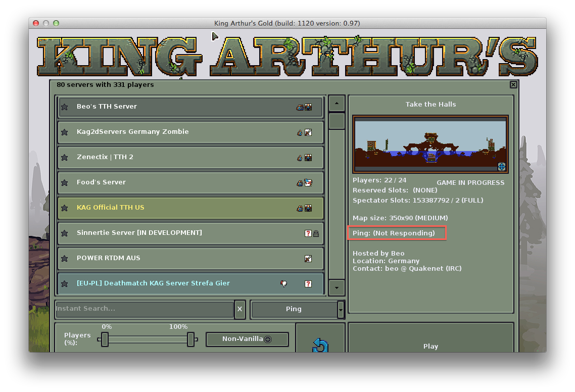Click player icon on Kag2dServers Germany Zombie
575x392 pixels.
pyautogui.click(x=300, y=132)
